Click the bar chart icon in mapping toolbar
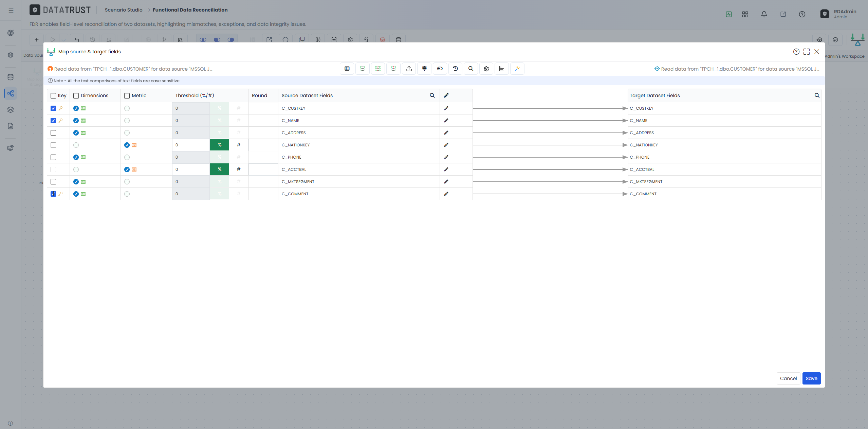The height and width of the screenshot is (429, 868). pos(501,69)
